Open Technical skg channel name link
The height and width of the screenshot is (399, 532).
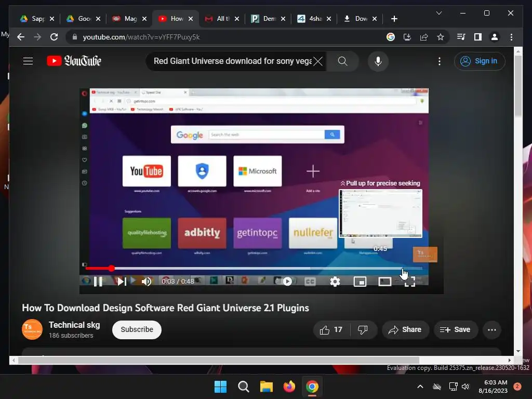pos(74,325)
